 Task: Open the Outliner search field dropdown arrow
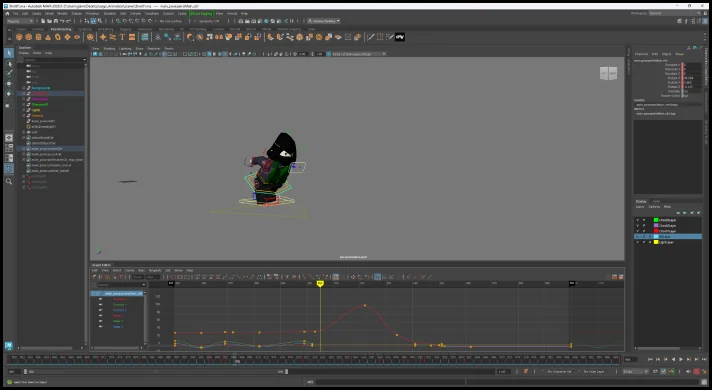click(84, 59)
